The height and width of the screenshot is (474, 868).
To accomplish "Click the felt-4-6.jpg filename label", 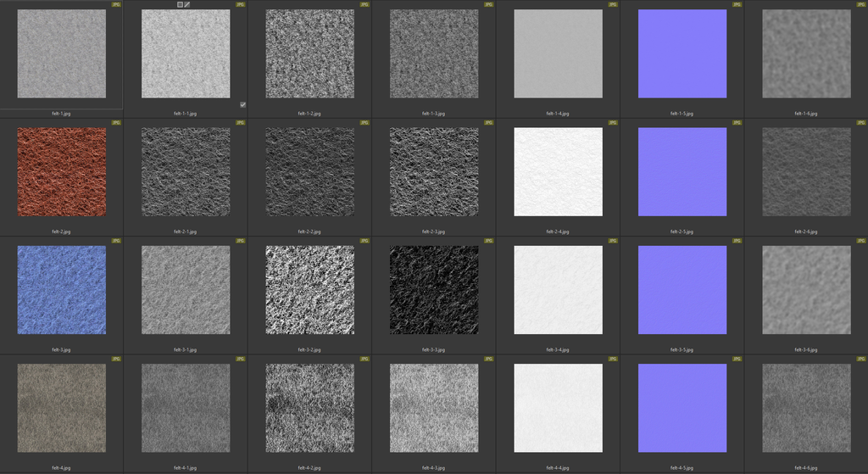I will click(x=806, y=468).
